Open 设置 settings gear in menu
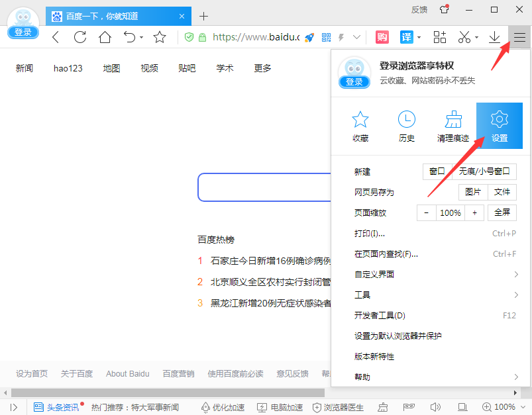 (x=500, y=126)
